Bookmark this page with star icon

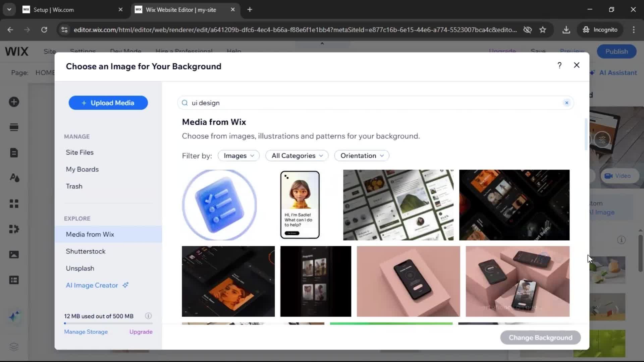543,29
